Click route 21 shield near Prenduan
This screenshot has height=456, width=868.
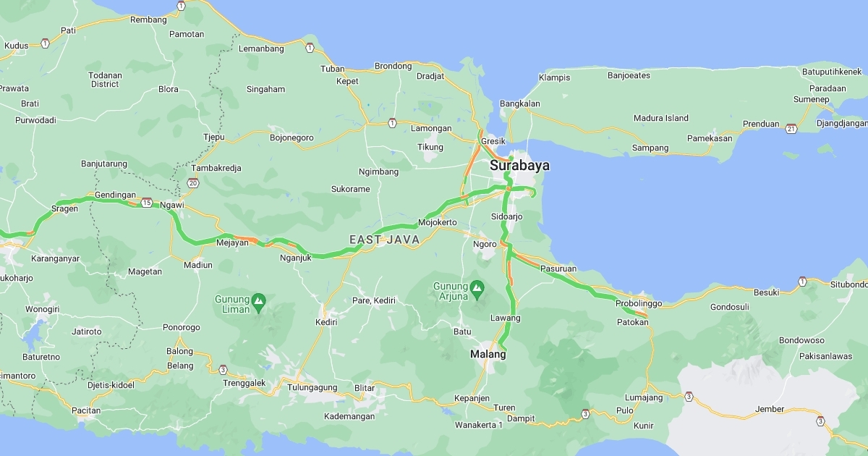791,128
